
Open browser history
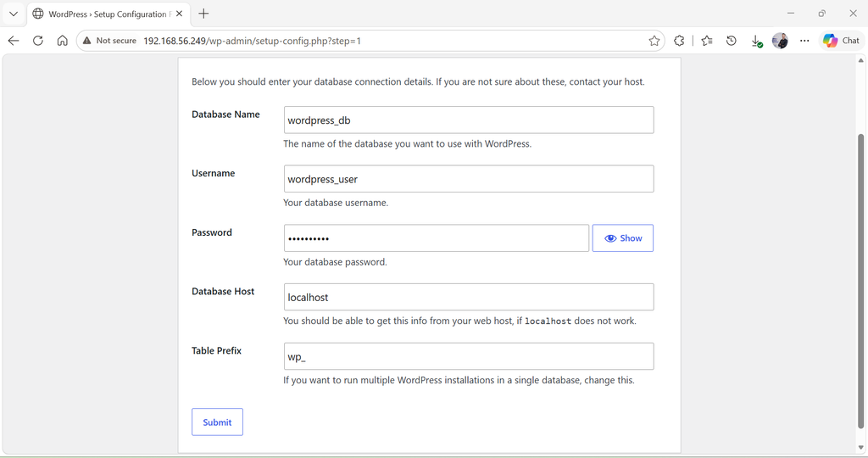(732, 41)
